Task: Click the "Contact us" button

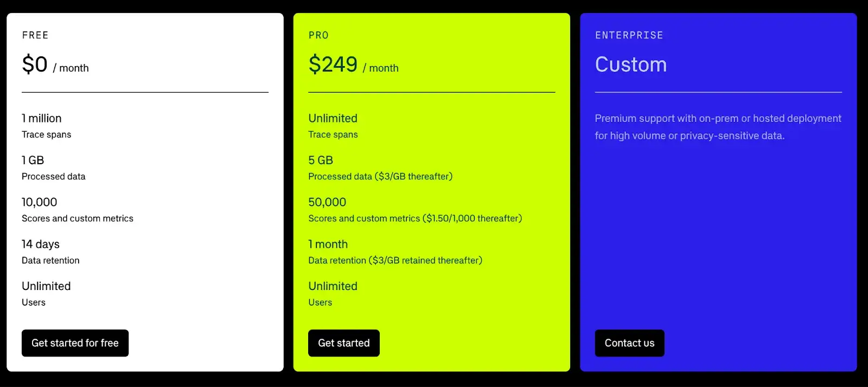Action: [629, 343]
